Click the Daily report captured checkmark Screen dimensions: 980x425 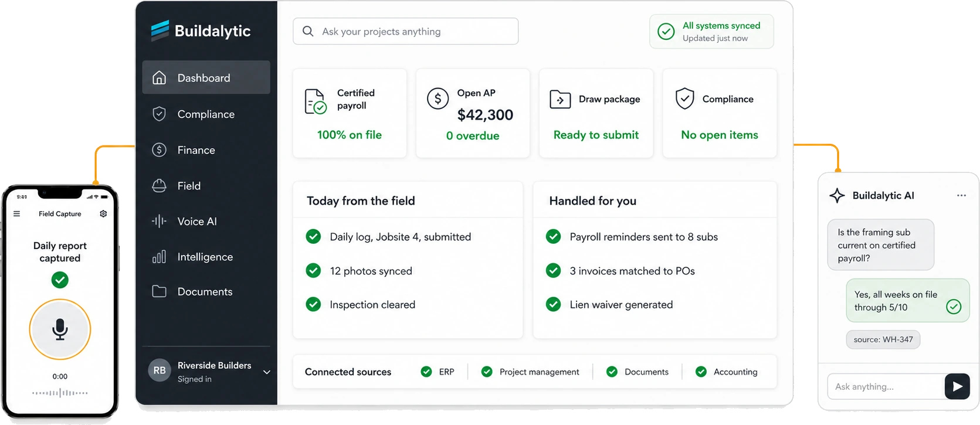click(60, 280)
